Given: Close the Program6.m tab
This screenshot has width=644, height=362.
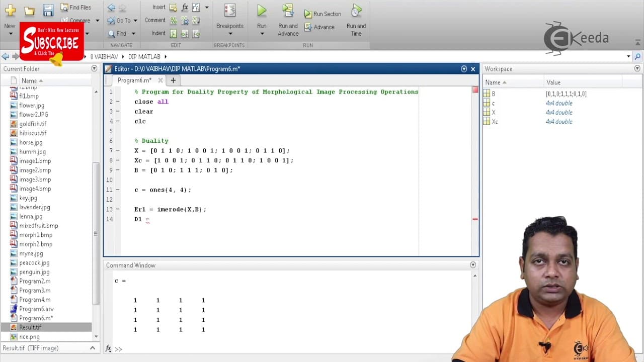Looking at the screenshot, I should click(x=160, y=80).
